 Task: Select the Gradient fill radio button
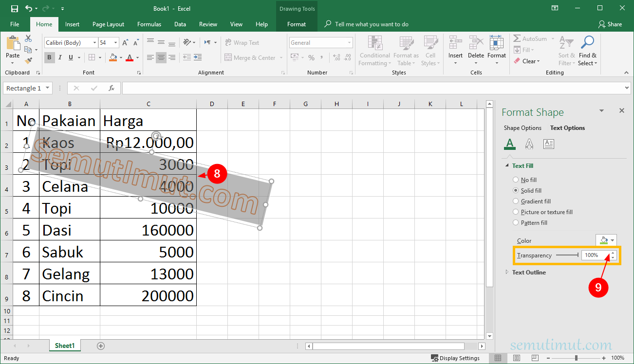pos(516,201)
